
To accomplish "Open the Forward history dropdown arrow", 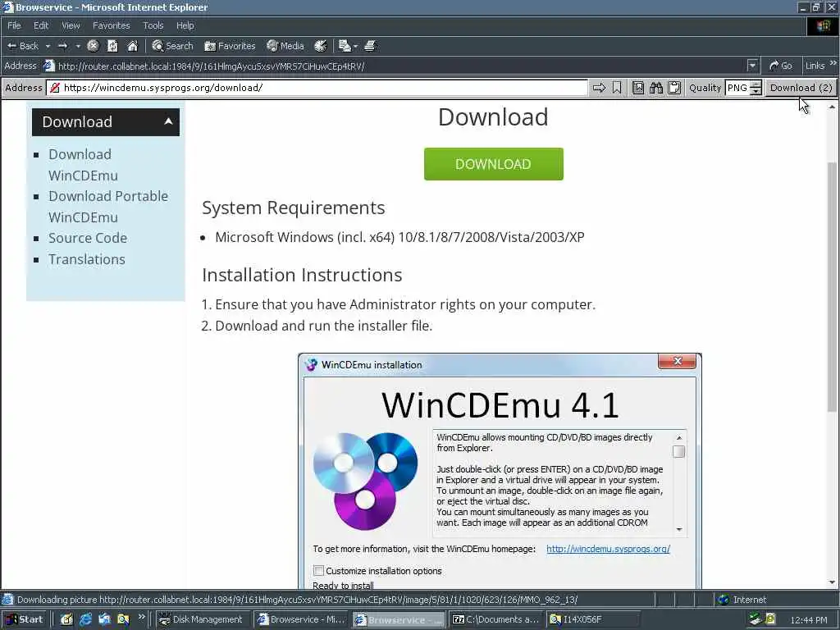I will pos(78,46).
